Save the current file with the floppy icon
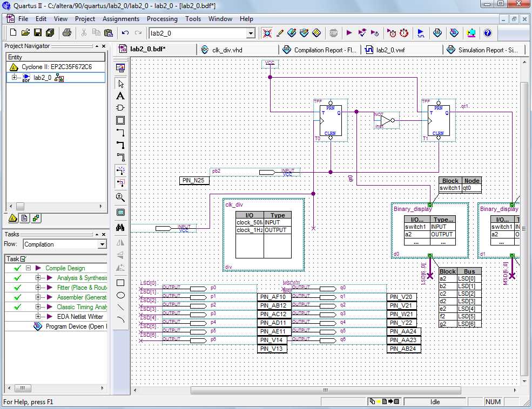 [x=38, y=32]
